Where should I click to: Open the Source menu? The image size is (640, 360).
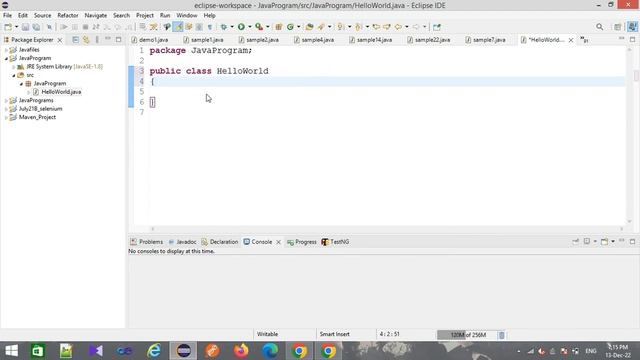pyautogui.click(x=42, y=16)
